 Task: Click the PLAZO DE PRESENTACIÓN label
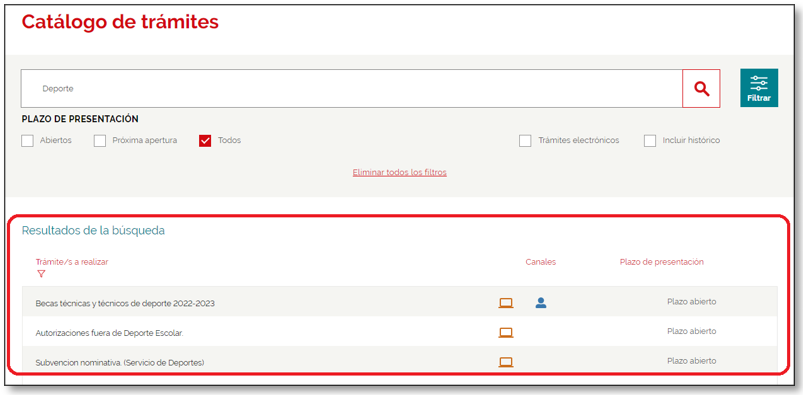(80, 119)
